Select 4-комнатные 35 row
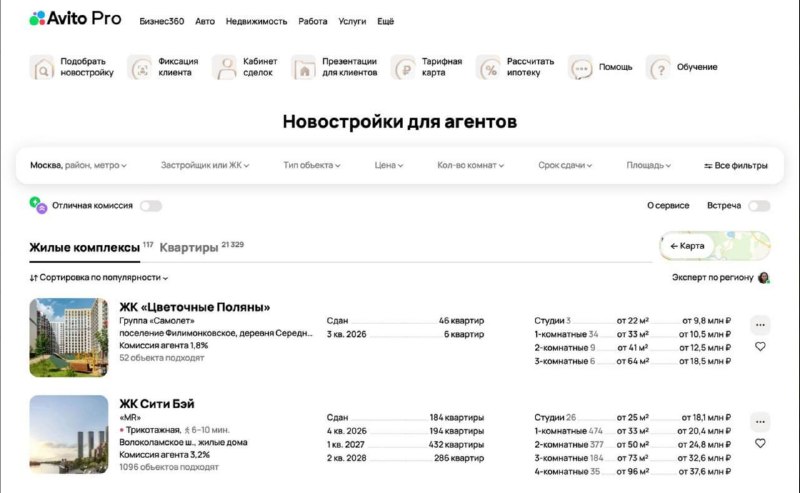The height and width of the screenshot is (493, 800). coord(633,472)
